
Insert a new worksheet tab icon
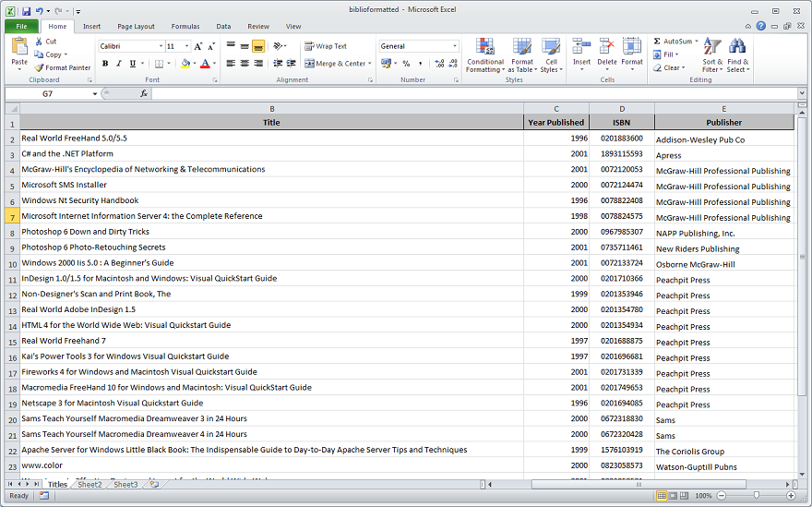tap(154, 484)
